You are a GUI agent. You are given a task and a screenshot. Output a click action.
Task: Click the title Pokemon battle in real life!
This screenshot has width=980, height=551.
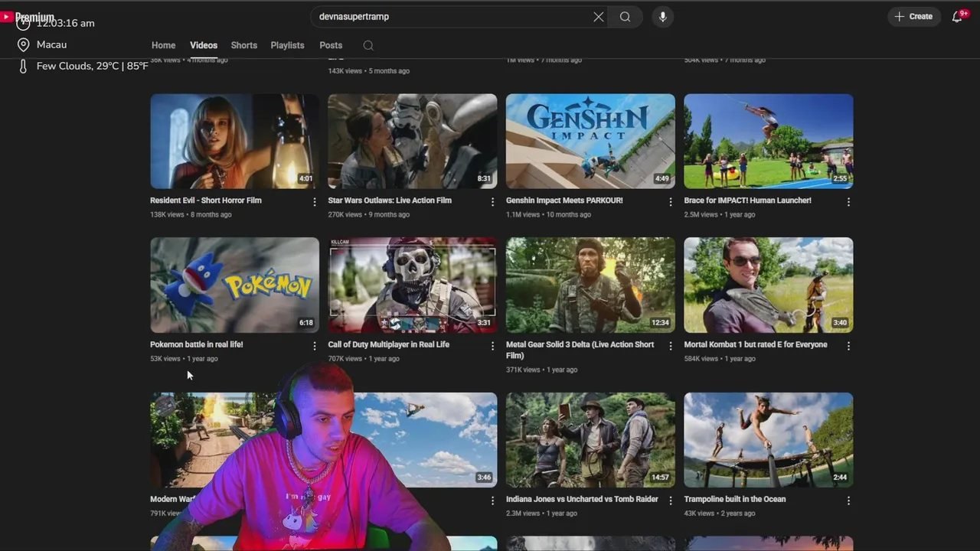(x=197, y=344)
